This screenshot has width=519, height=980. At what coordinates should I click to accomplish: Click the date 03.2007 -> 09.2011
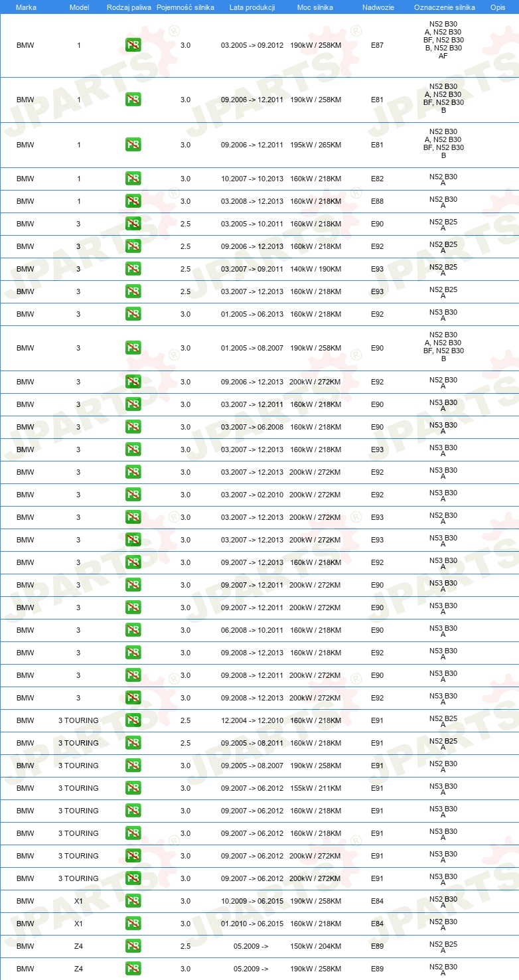coord(252,269)
